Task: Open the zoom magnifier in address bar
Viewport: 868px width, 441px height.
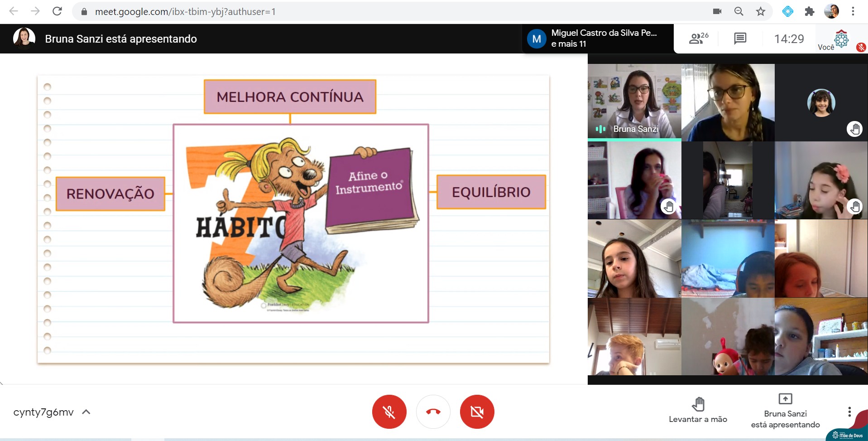Action: click(x=739, y=11)
